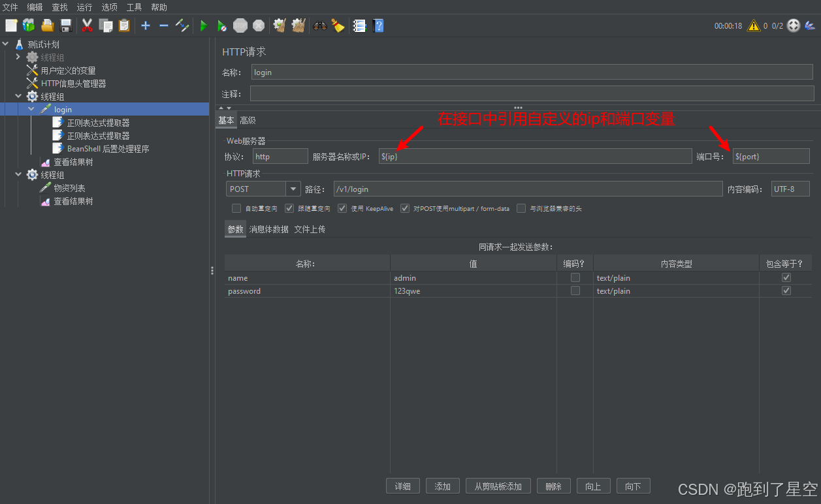Collapse the login node in tree
Image resolution: width=821 pixels, height=504 pixels.
[31, 109]
